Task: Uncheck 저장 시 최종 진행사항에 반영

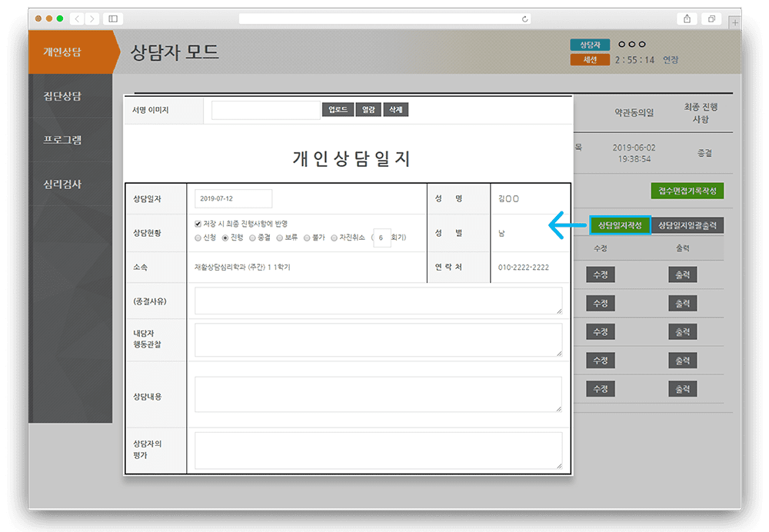Action: 198,224
